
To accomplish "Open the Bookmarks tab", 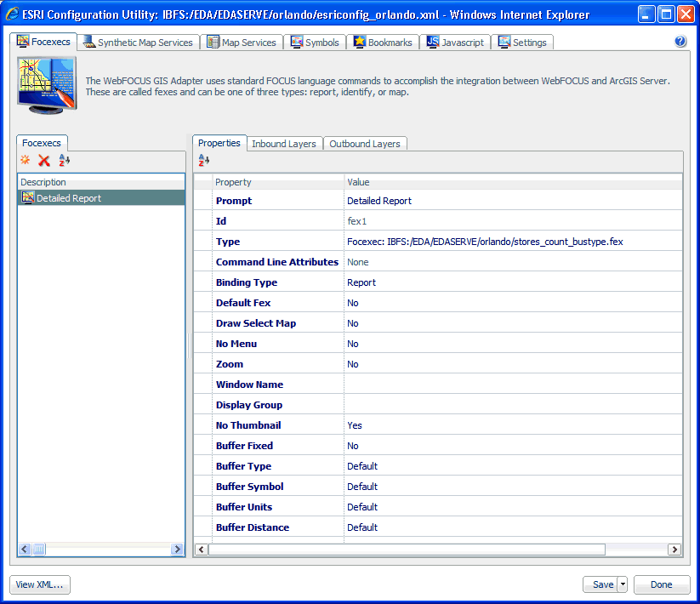I will click(383, 43).
